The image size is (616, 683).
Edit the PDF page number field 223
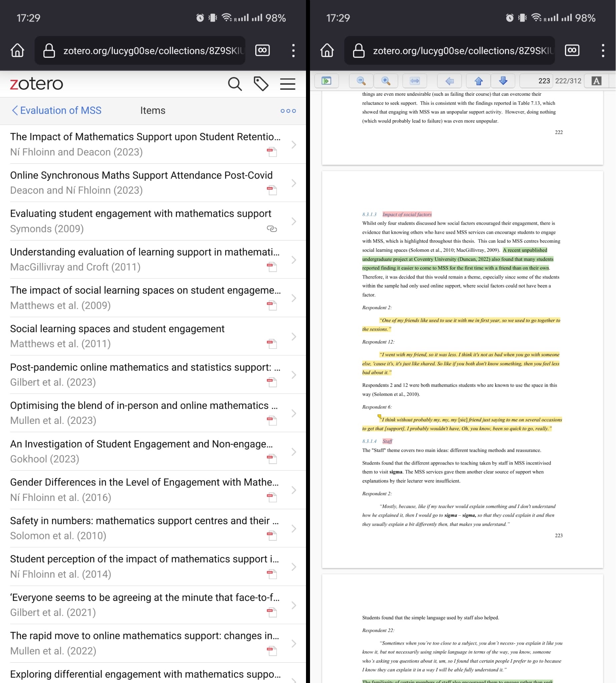click(x=536, y=81)
